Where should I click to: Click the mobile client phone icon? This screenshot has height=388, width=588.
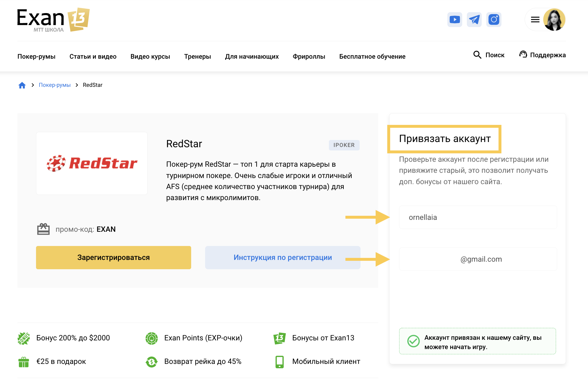[x=279, y=362]
